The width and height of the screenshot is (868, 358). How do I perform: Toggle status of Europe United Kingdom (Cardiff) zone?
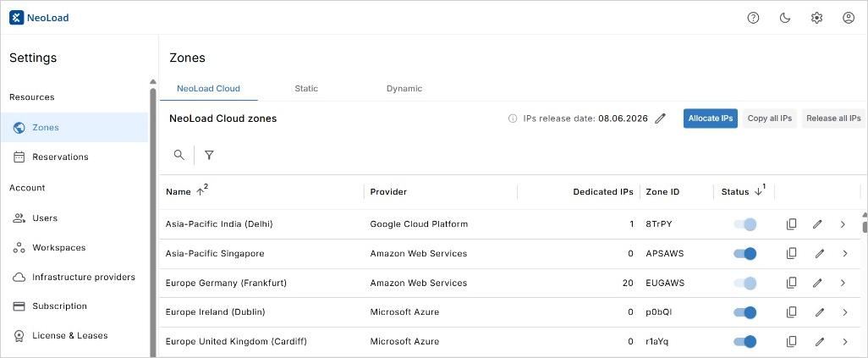point(744,341)
